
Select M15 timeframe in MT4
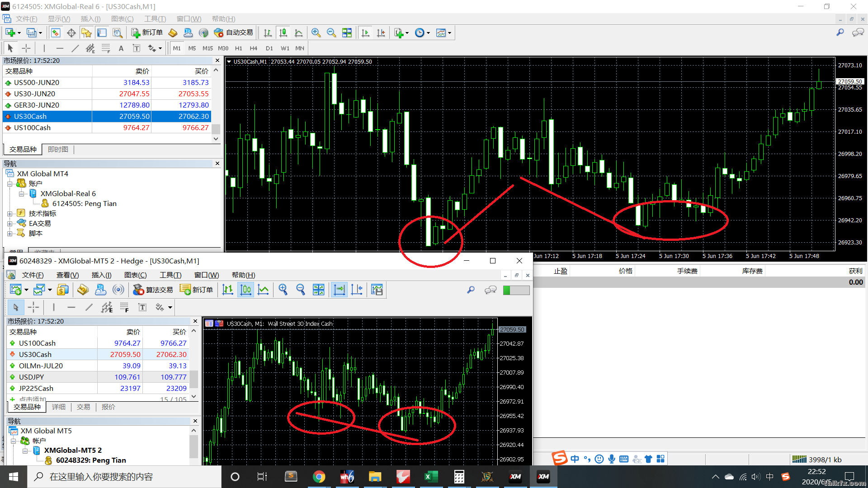pyautogui.click(x=208, y=48)
